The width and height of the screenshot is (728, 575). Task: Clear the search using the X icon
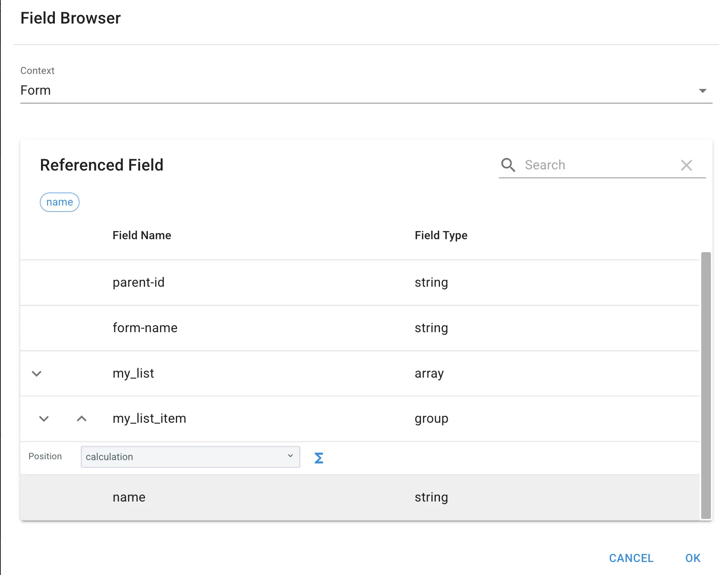pos(687,165)
